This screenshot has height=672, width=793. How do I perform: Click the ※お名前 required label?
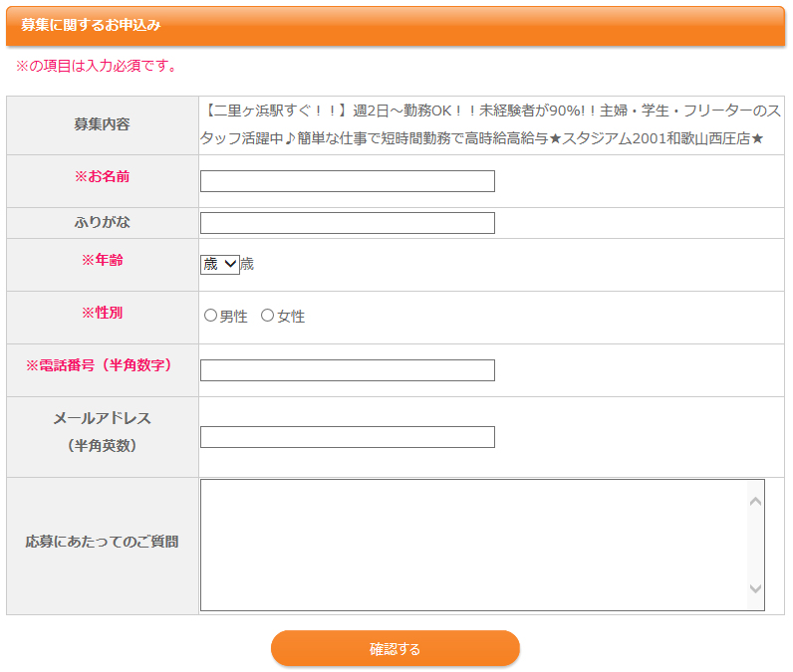click(x=103, y=176)
